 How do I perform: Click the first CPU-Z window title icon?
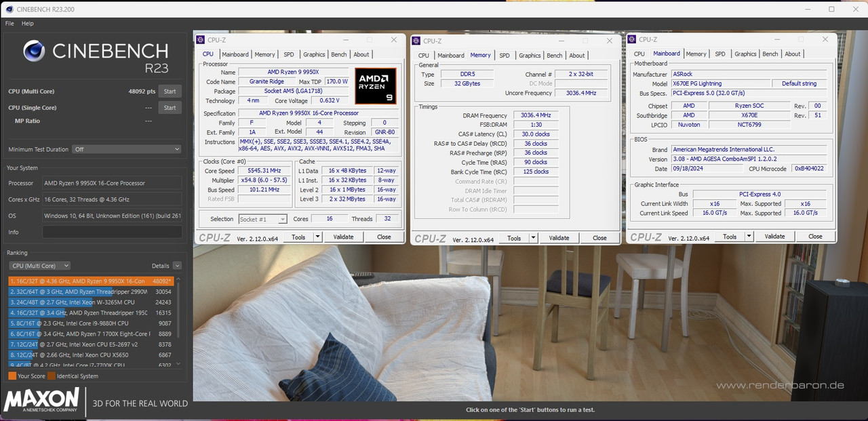click(x=201, y=40)
